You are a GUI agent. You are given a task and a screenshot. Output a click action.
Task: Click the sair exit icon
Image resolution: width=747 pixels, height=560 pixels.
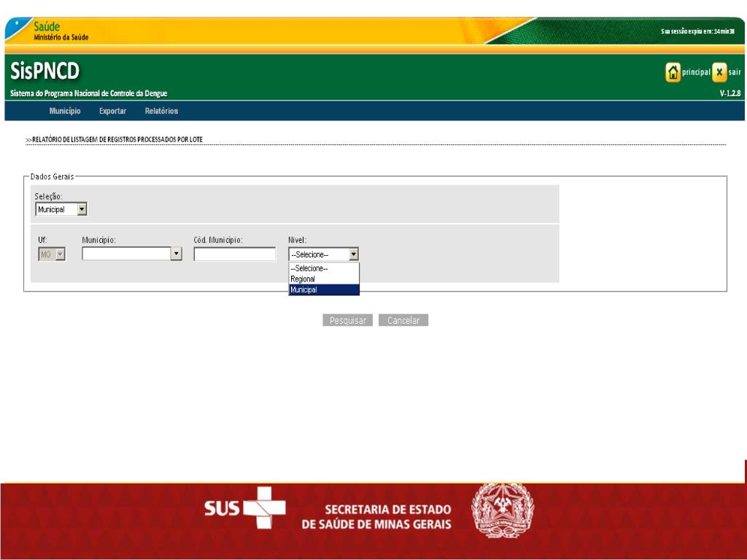719,72
